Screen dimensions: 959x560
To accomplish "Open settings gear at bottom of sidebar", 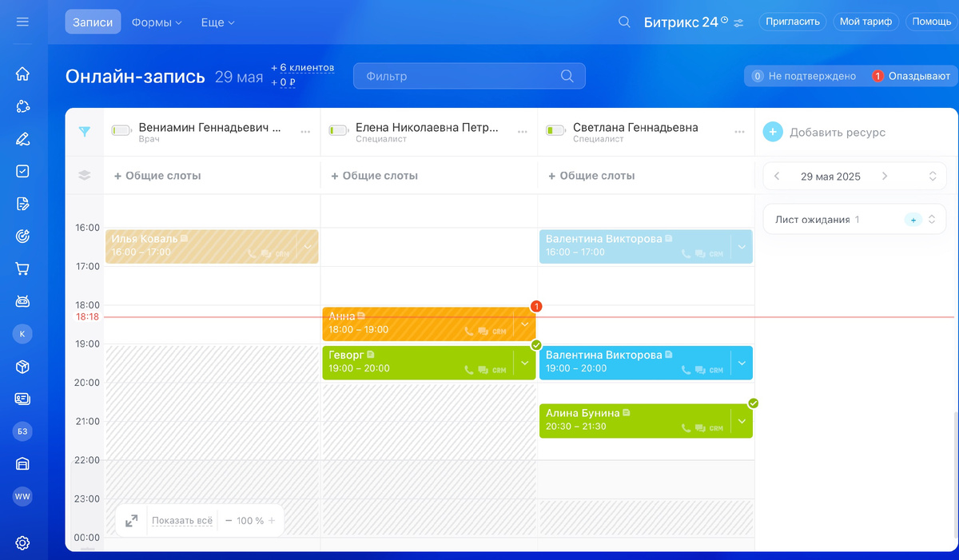I will 22,542.
